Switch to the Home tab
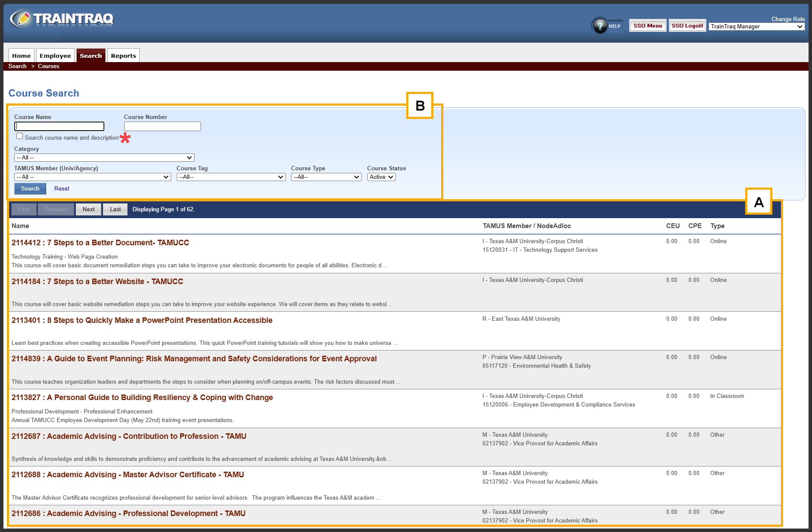 [21, 56]
